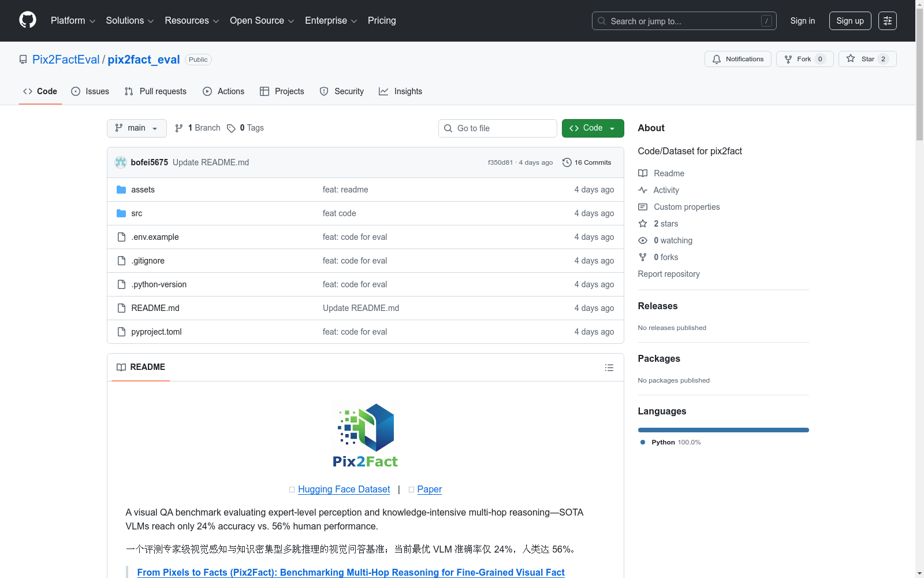Click the Report repository link
The width and height of the screenshot is (924, 578).
[x=669, y=274]
